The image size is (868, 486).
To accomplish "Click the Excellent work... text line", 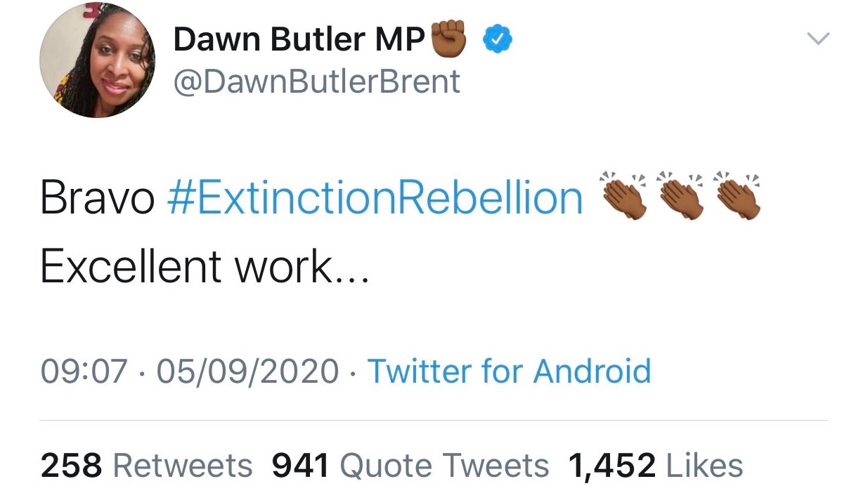I will pyautogui.click(x=204, y=268).
